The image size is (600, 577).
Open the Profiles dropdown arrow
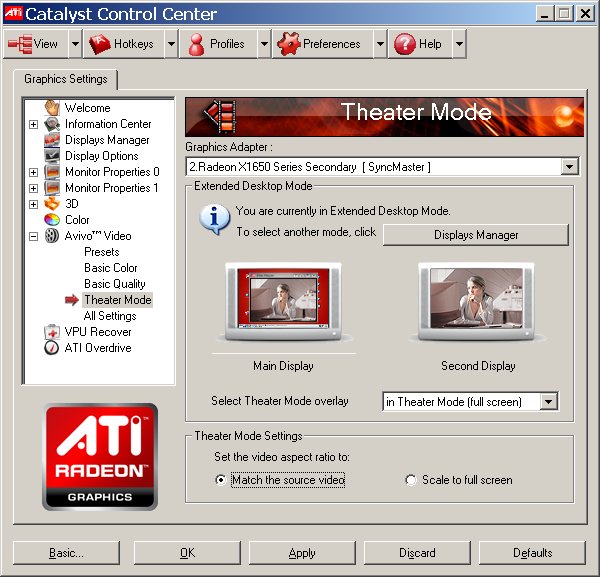pos(264,44)
